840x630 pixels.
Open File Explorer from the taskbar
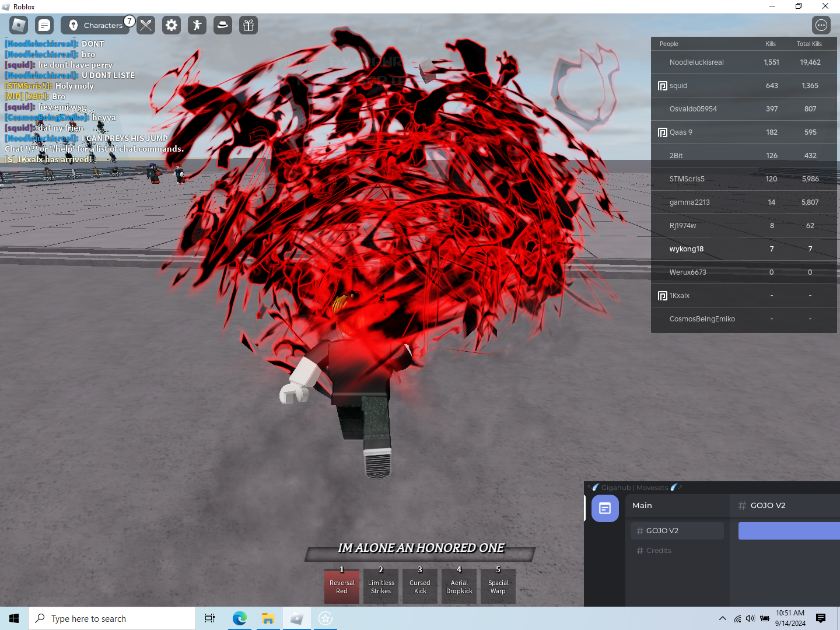[x=268, y=618]
